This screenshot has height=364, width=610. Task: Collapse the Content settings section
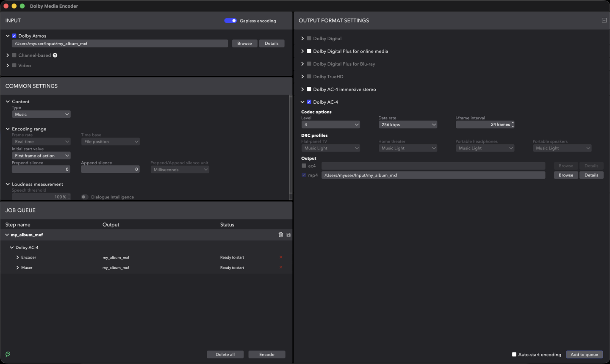click(8, 102)
